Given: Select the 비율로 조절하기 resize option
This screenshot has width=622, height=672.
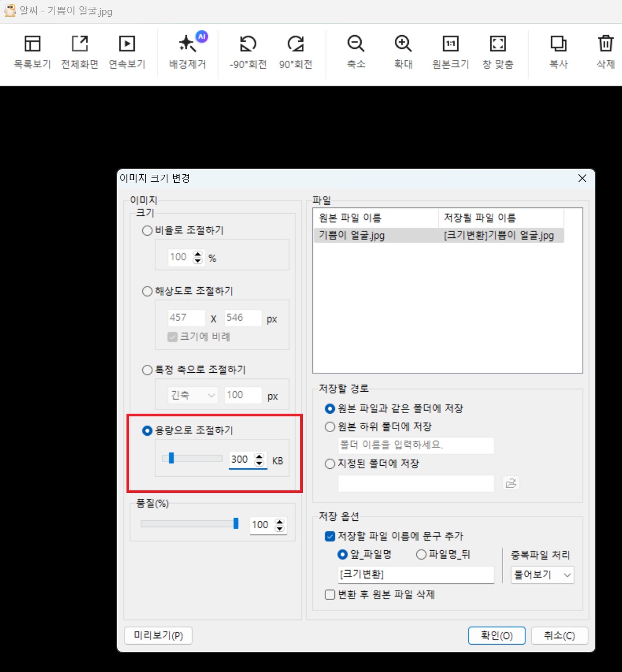Looking at the screenshot, I should tap(147, 230).
